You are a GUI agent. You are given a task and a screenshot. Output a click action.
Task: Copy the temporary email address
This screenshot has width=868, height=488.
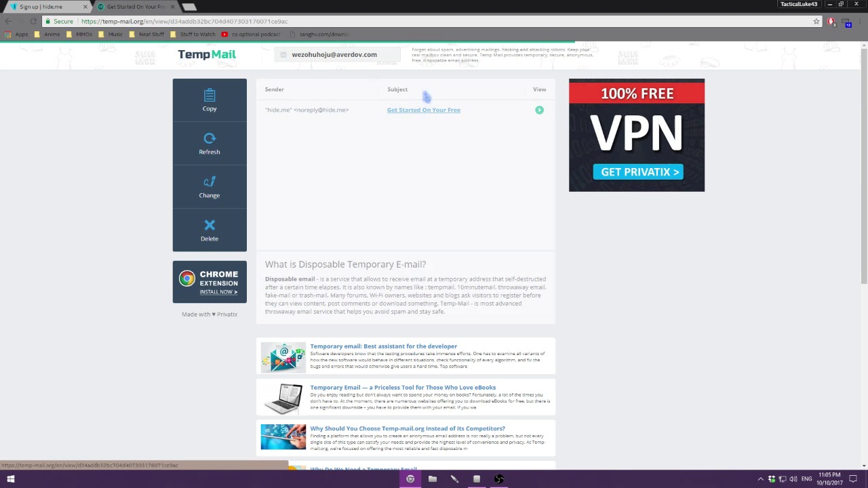tap(210, 100)
